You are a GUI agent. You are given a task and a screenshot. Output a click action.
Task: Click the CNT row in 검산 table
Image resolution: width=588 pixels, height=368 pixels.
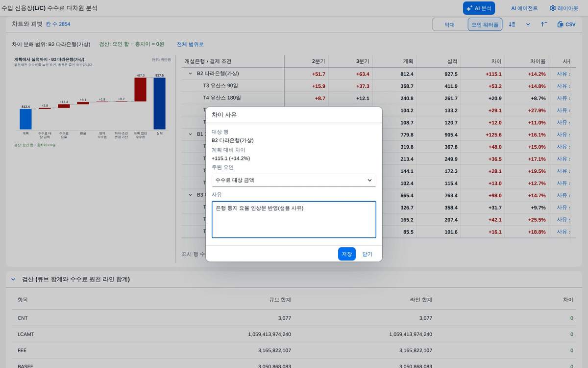[294, 318]
